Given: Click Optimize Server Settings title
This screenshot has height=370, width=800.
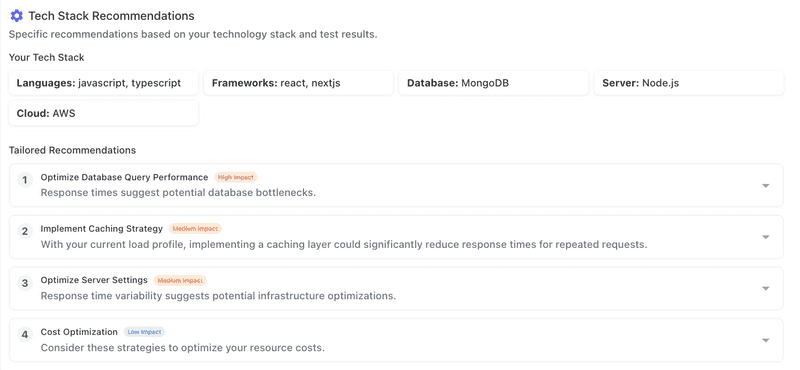Looking at the screenshot, I should point(94,280).
